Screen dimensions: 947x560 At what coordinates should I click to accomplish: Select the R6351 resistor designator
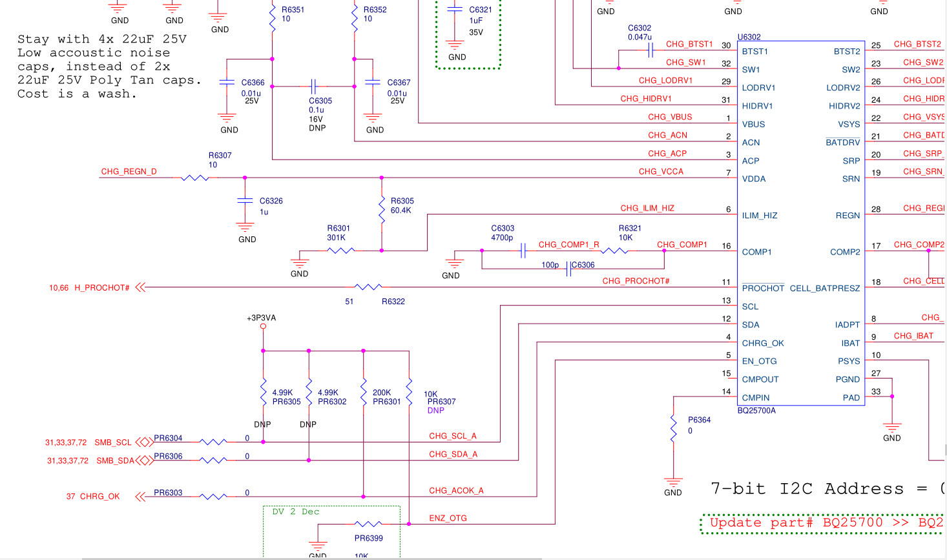tap(293, 10)
